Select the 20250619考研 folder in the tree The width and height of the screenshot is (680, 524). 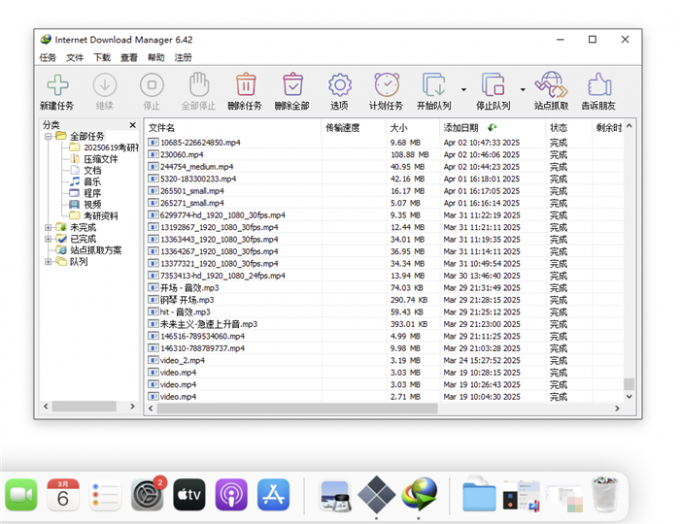pos(111,147)
